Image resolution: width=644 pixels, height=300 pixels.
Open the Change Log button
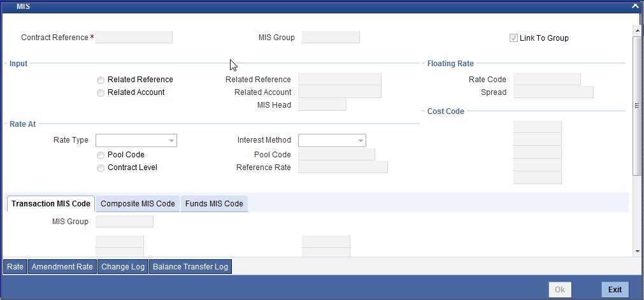(x=123, y=267)
